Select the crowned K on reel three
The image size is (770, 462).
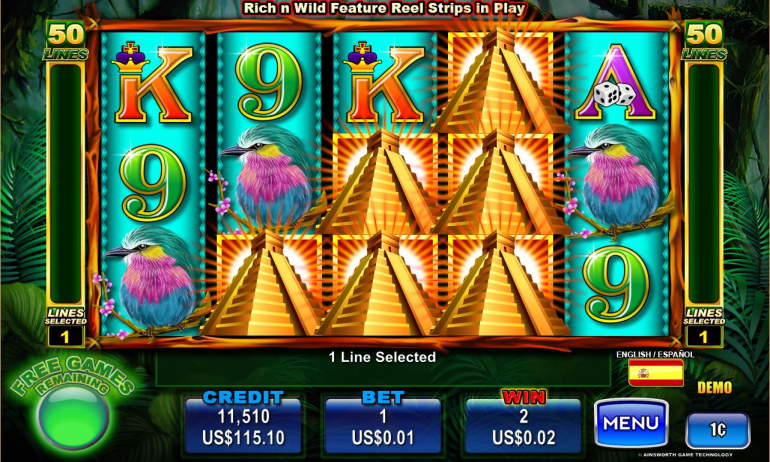point(385,82)
